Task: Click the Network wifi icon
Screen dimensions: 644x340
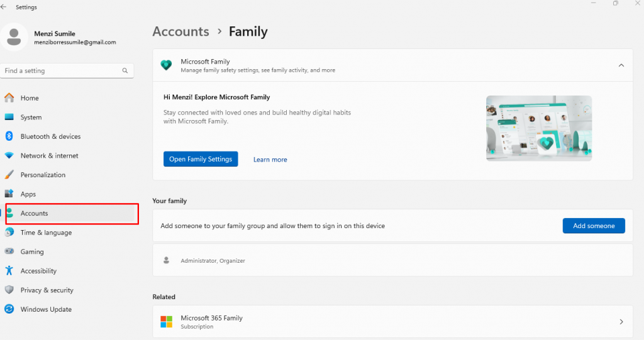Action: tap(9, 156)
